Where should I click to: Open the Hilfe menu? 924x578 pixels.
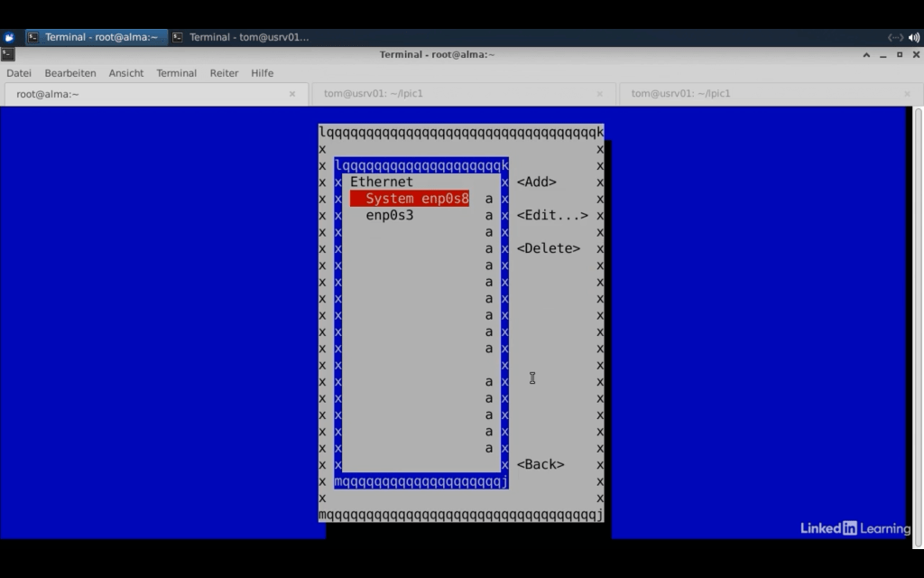click(x=262, y=73)
